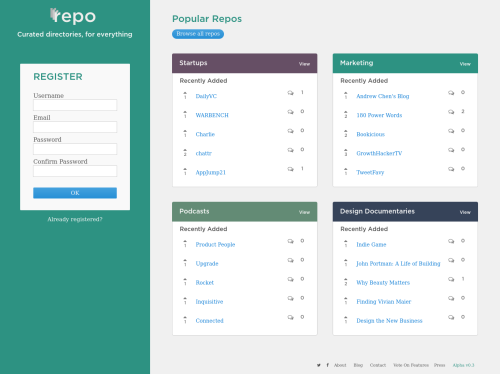Upvote the Connected podcast
500x374 pixels.
(185, 317)
